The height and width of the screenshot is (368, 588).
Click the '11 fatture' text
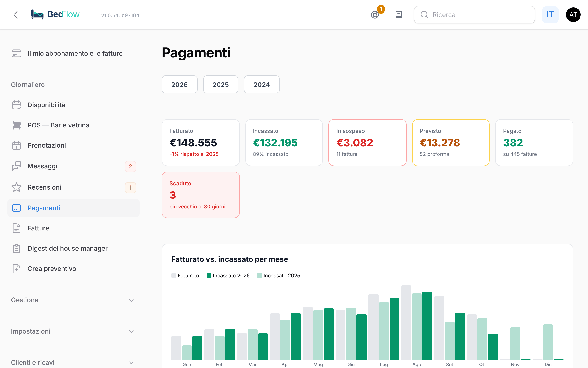click(x=347, y=154)
